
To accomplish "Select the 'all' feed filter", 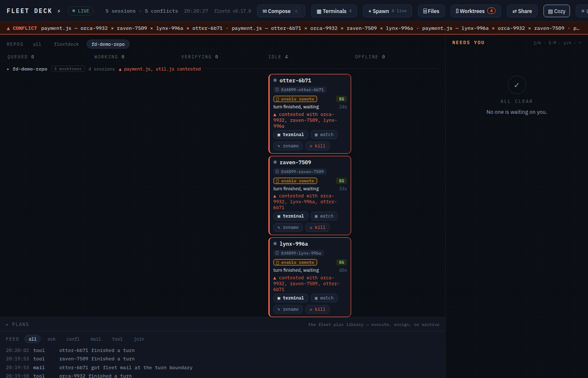I will [x=32, y=339].
